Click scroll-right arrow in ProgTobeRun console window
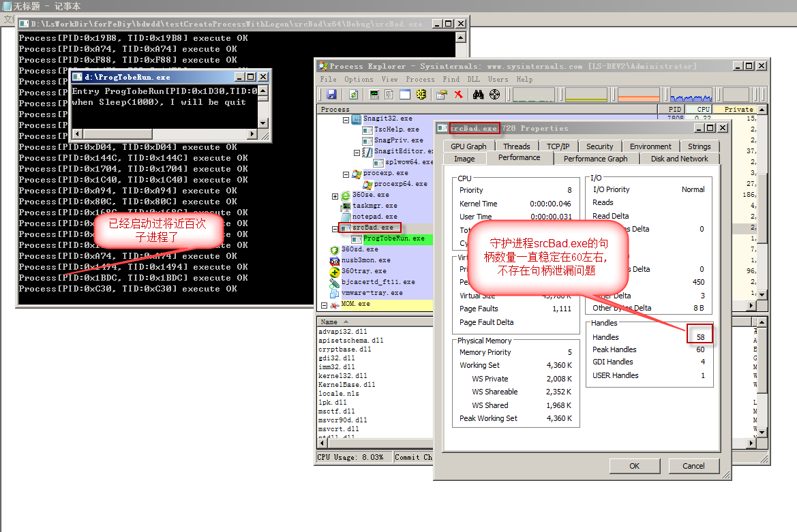 coord(252,134)
